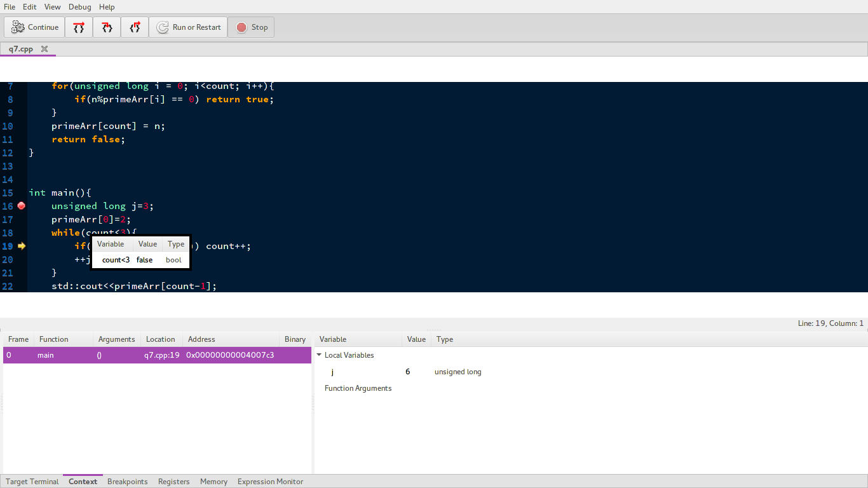This screenshot has width=868, height=488.
Task: Open the Help menu
Action: click(107, 7)
